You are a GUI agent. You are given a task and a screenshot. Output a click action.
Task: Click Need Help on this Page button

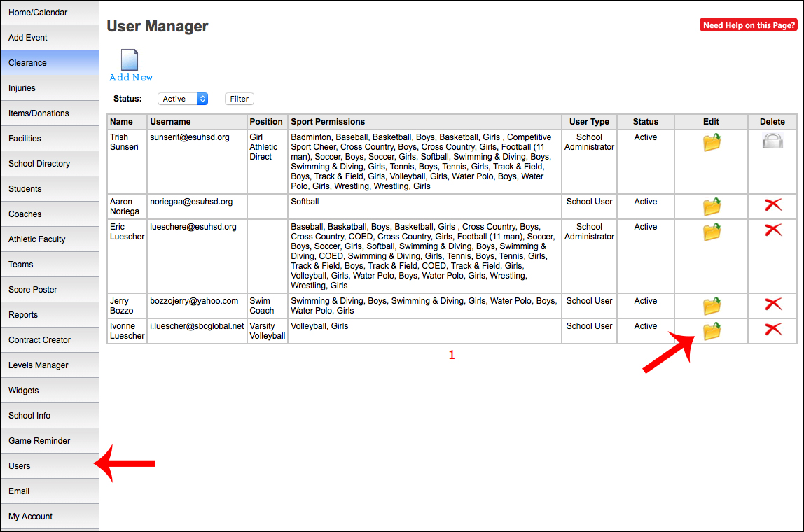(x=748, y=25)
